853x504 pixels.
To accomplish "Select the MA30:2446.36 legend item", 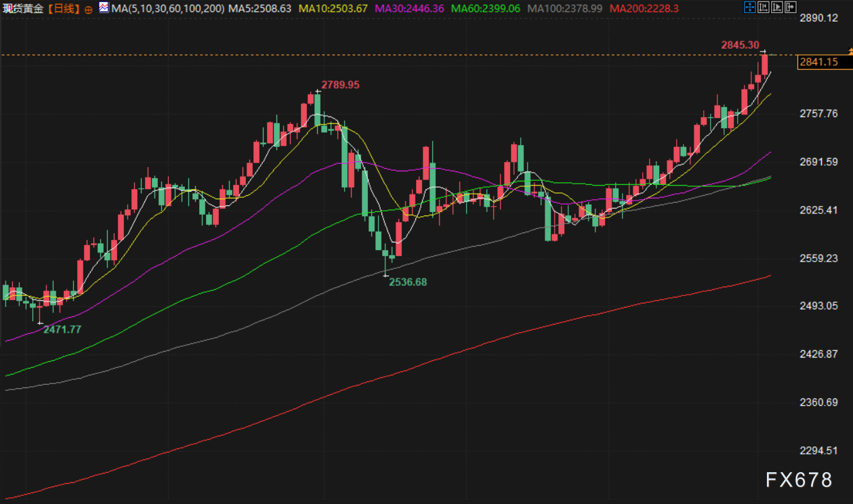I will (x=409, y=9).
